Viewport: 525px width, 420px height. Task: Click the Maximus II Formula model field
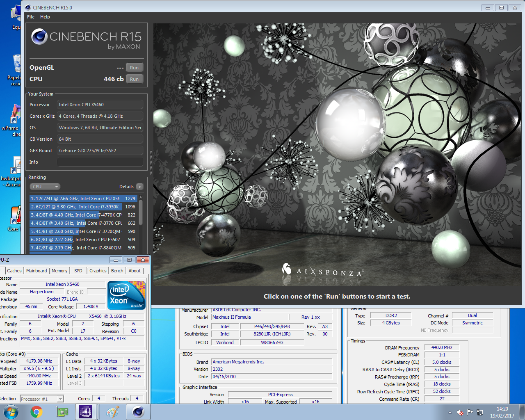pos(250,317)
